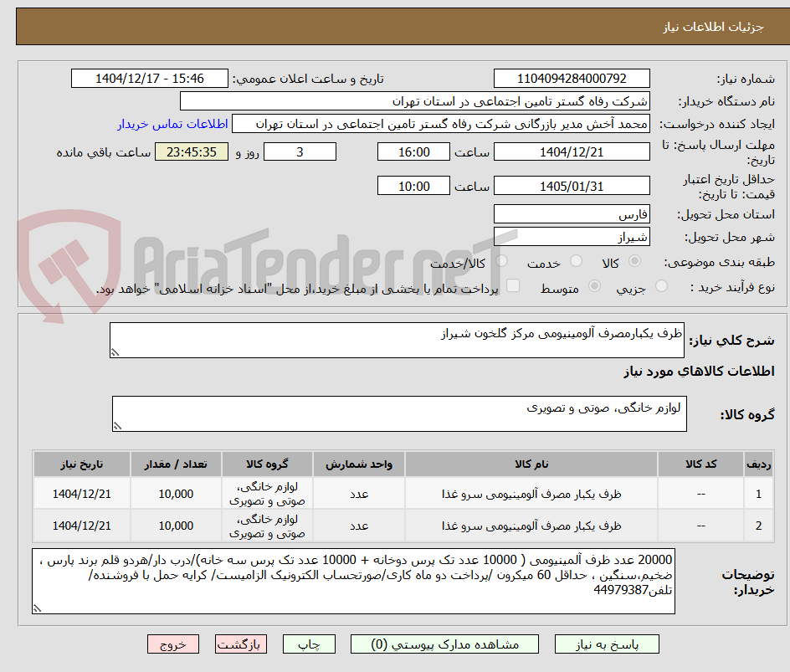
Task: Click row 1 need date 1404/12/21
Action: pos(82,495)
